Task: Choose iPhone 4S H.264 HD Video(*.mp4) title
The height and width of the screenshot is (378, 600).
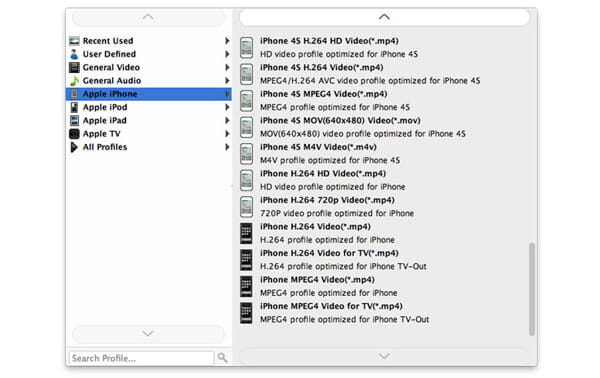Action: (329, 41)
